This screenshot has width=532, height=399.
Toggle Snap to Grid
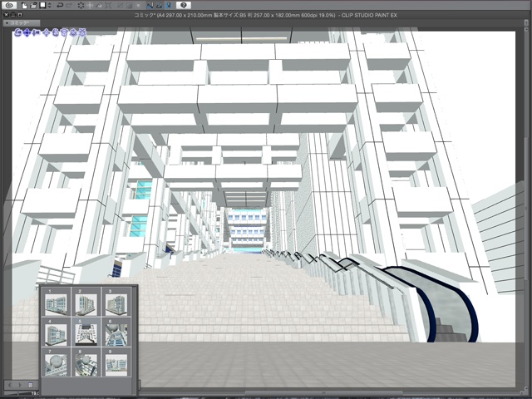tap(169, 6)
